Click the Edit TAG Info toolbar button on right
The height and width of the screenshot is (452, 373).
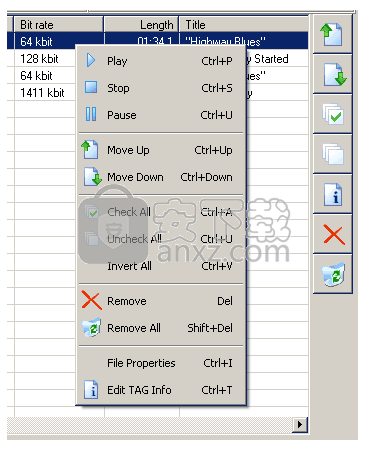[x=332, y=194]
